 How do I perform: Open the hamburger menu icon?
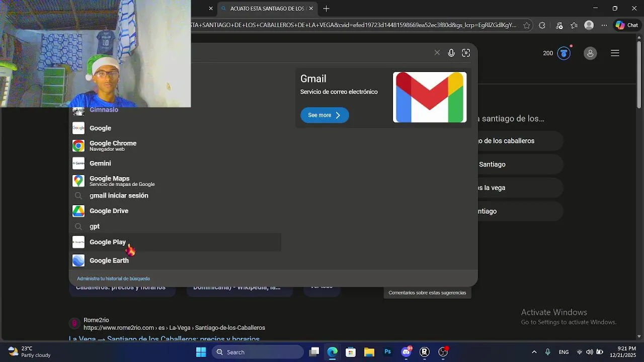[x=615, y=53]
